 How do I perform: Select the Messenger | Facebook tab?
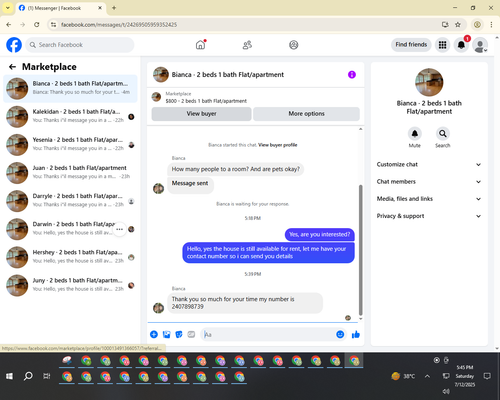[x=60, y=8]
